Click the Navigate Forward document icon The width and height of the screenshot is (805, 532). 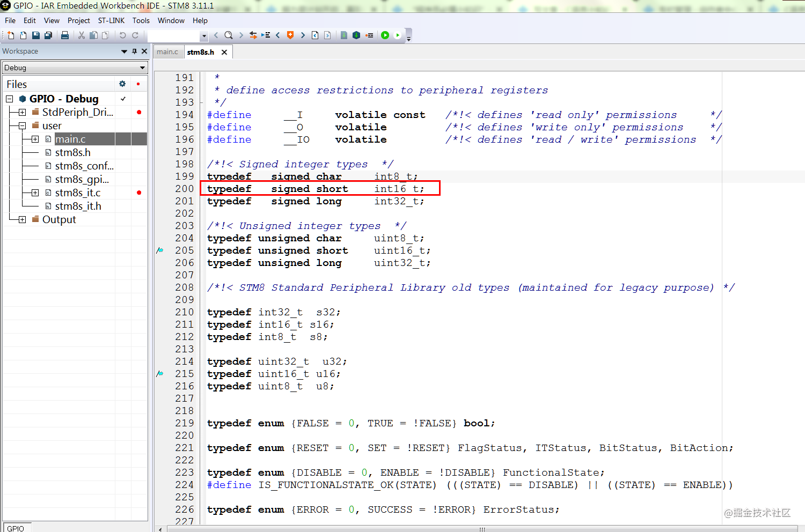[x=327, y=35]
